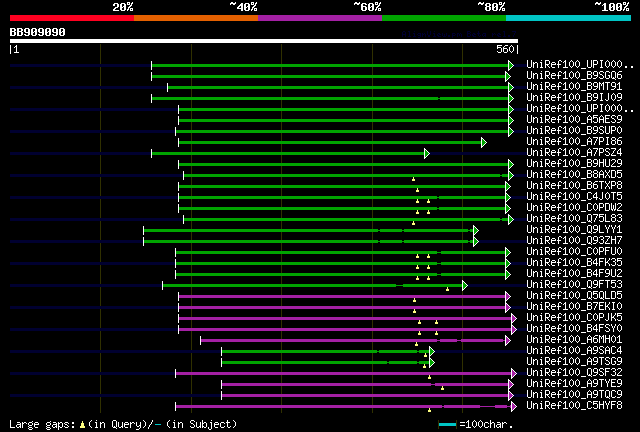Select the UniRef100_B8AXD5 label

tap(574, 175)
